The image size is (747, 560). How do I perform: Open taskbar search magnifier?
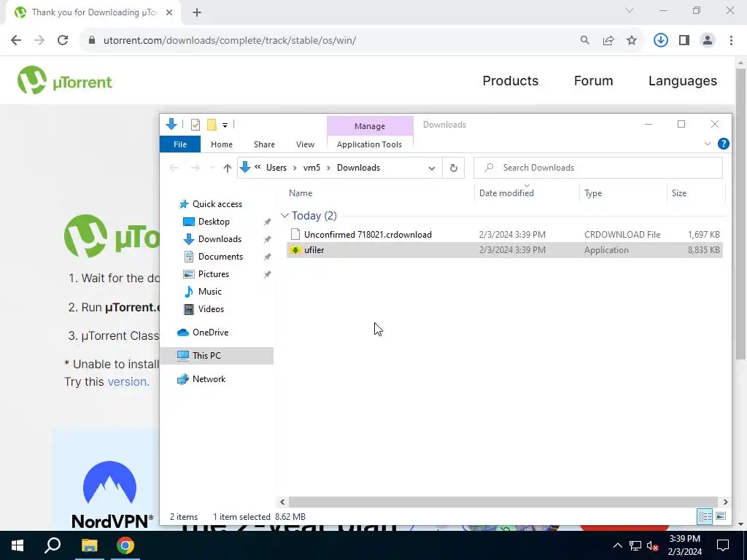[x=53, y=545]
